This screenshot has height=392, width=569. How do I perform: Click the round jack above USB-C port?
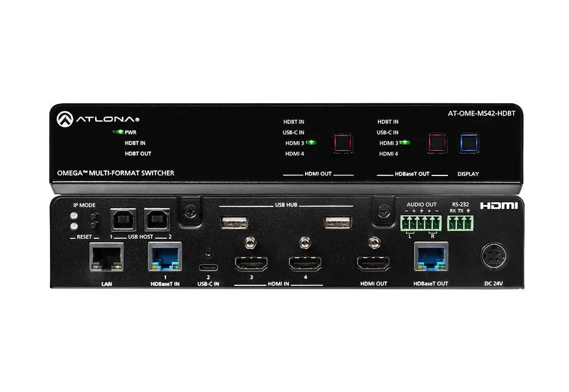pyautogui.click(x=208, y=253)
